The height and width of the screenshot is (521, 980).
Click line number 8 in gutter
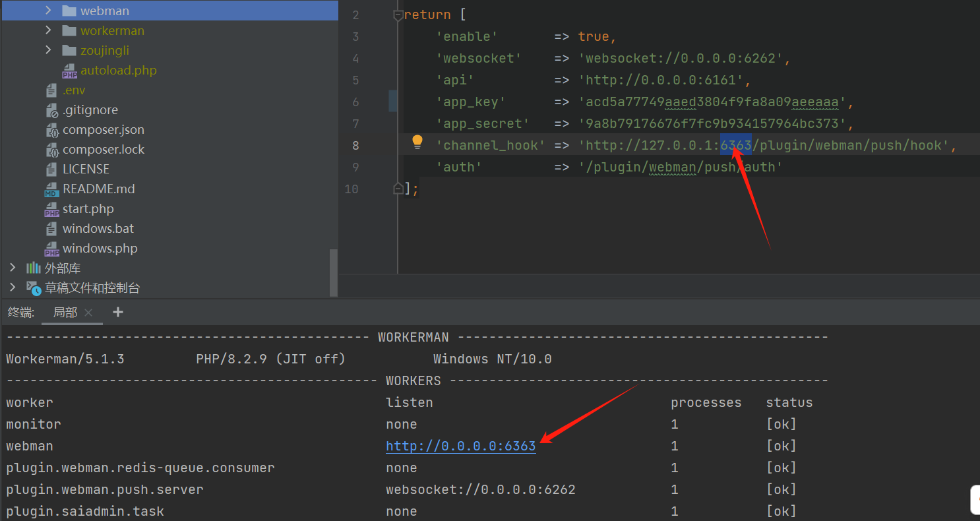(355, 145)
